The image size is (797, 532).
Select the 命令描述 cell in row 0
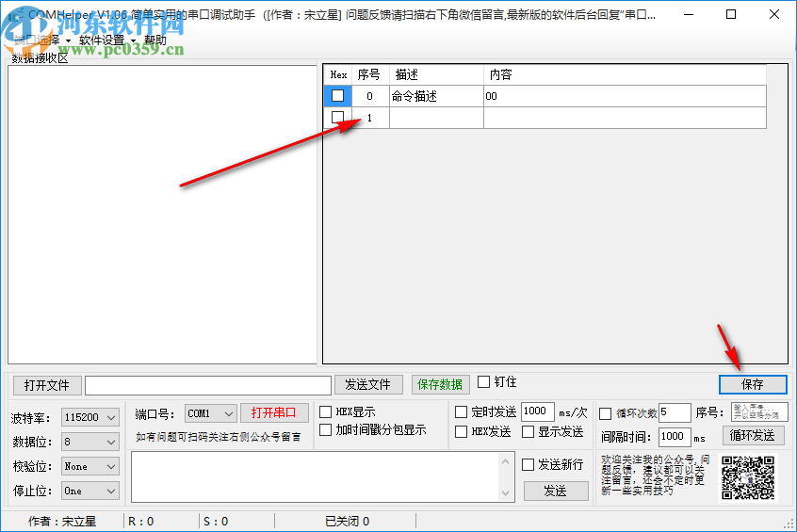(x=436, y=96)
